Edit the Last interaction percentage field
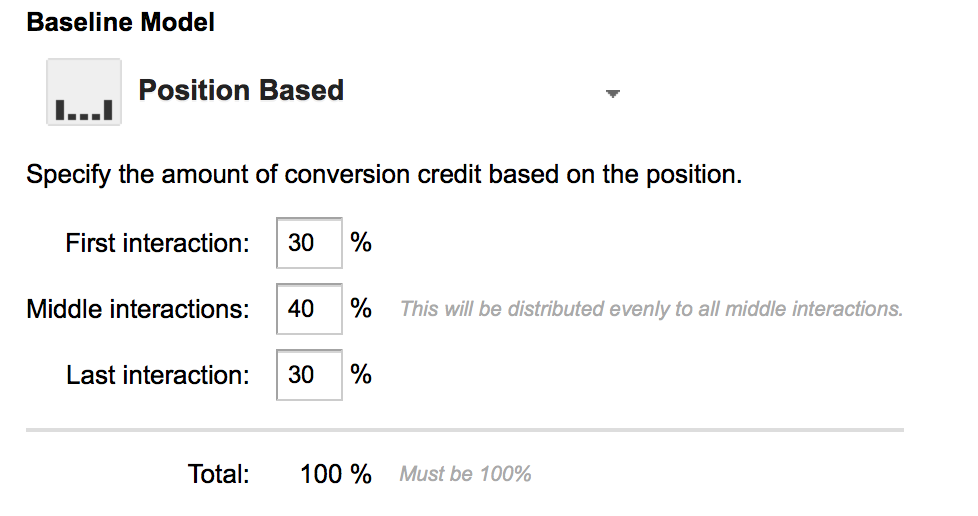The height and width of the screenshot is (516, 978). coord(309,375)
